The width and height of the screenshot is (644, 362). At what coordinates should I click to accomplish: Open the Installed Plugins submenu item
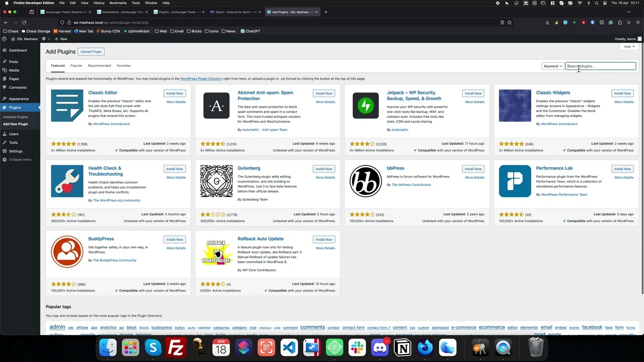click(16, 117)
